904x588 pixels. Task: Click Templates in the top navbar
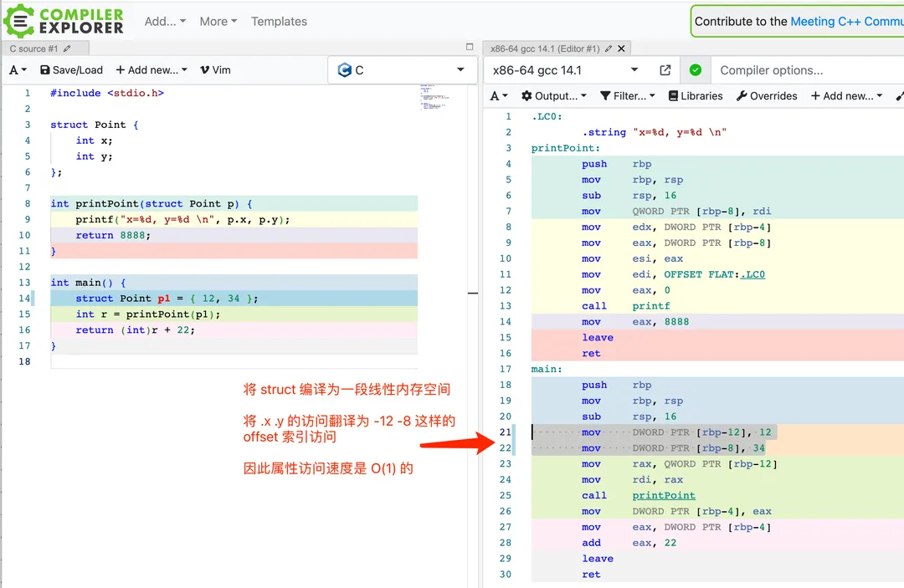(x=279, y=22)
